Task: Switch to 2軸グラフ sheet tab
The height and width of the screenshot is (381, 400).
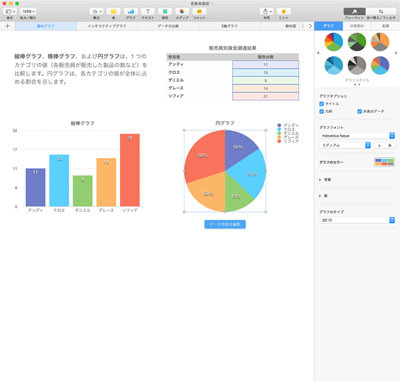Action: click(x=229, y=26)
